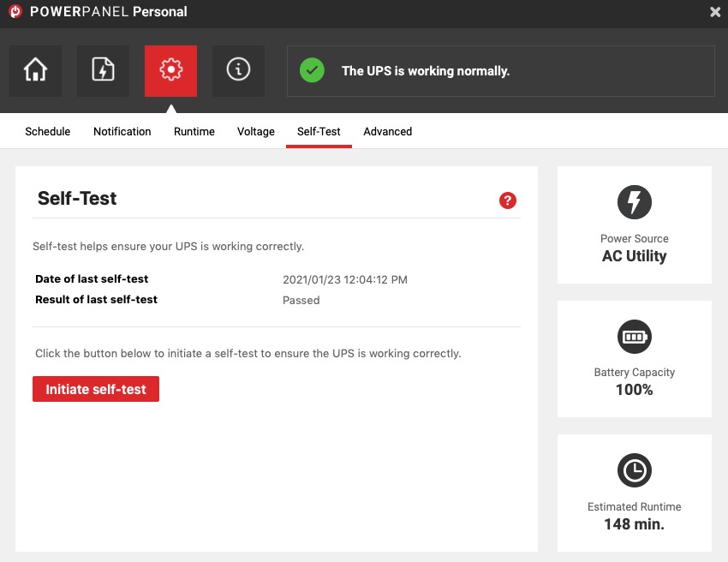Click the Battery Capacity icon
The height and width of the screenshot is (562, 728).
[634, 337]
